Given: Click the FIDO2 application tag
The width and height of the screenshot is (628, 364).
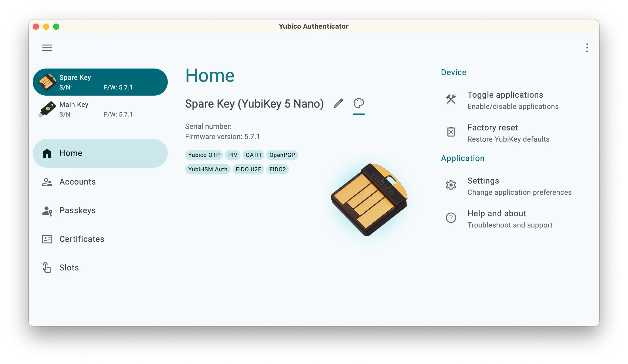Looking at the screenshot, I should [278, 169].
